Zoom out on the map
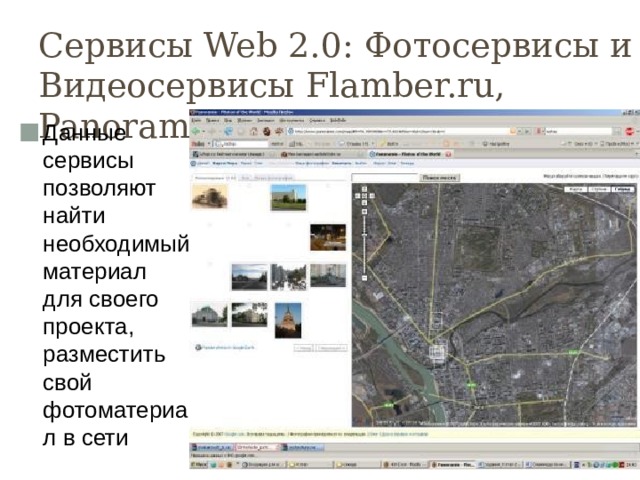640x480 pixels. (364, 278)
